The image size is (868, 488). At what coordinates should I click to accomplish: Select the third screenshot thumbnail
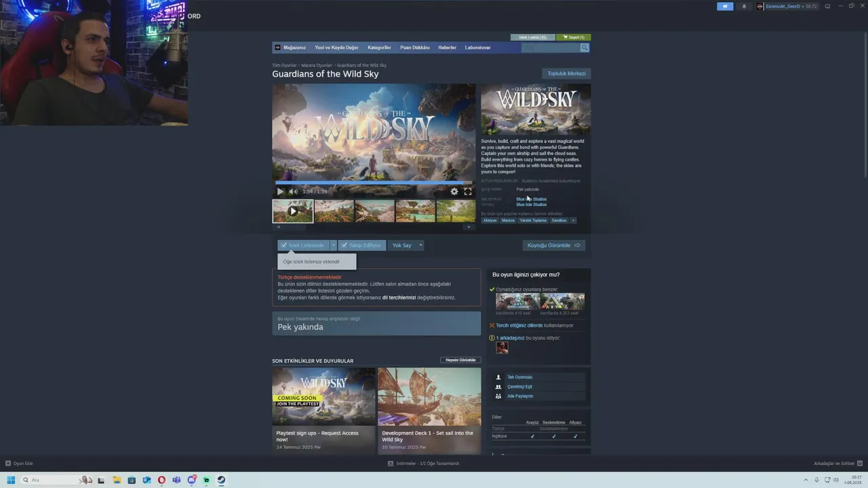[x=374, y=211]
